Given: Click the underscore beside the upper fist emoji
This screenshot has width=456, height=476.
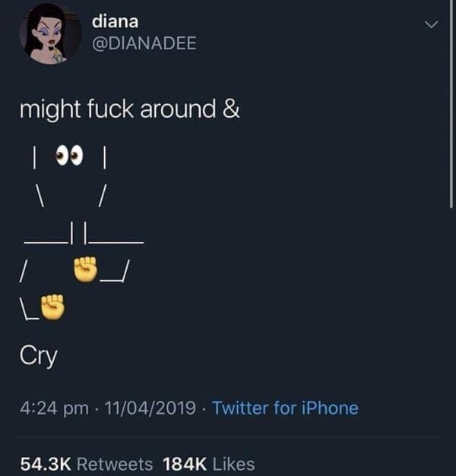Looking at the screenshot, I should [111, 280].
